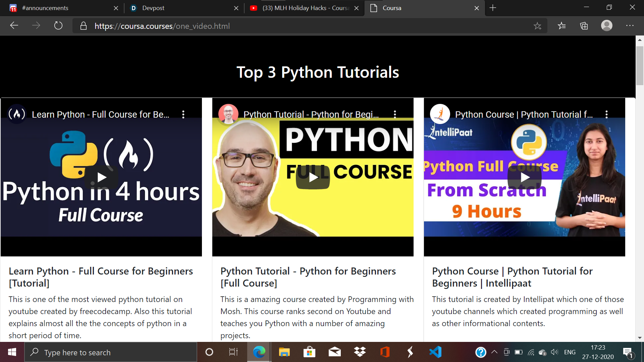Click the Intellipaat channel avatar icon
644x362 pixels.
(440, 114)
